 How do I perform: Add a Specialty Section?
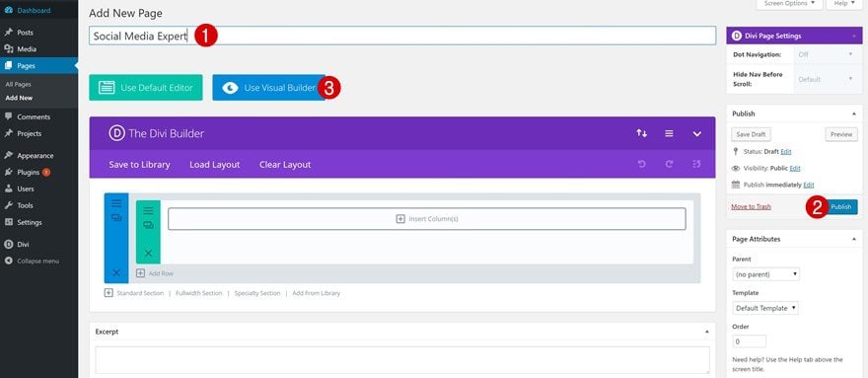(257, 293)
